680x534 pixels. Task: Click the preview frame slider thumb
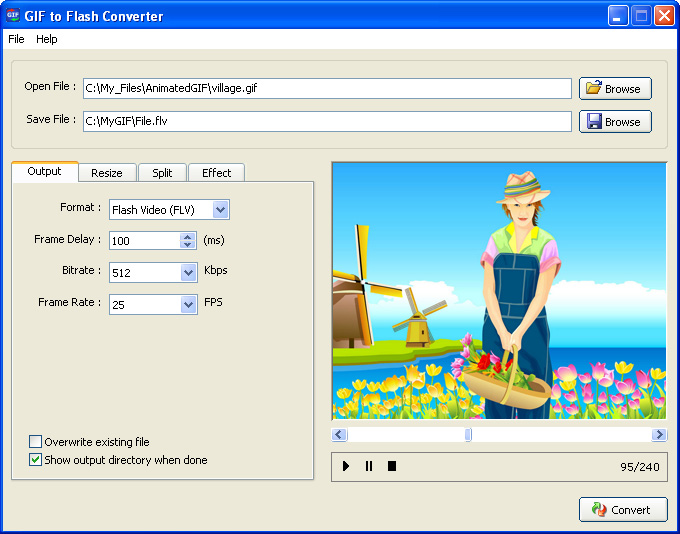pyautogui.click(x=468, y=435)
